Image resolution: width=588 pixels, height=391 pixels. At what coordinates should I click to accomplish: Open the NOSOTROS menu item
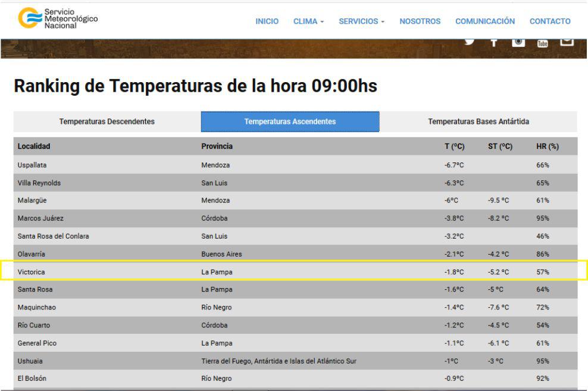[x=420, y=21]
